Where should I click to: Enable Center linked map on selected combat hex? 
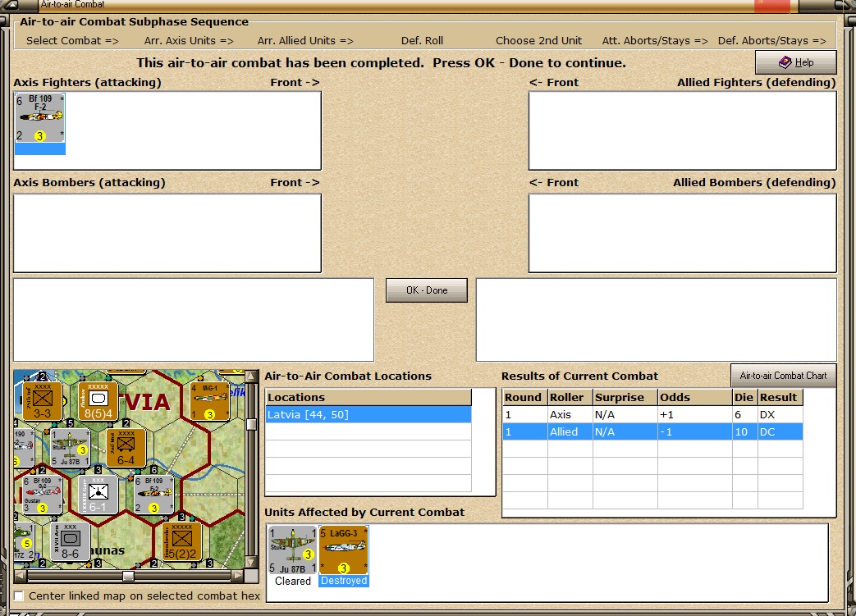tap(19, 595)
